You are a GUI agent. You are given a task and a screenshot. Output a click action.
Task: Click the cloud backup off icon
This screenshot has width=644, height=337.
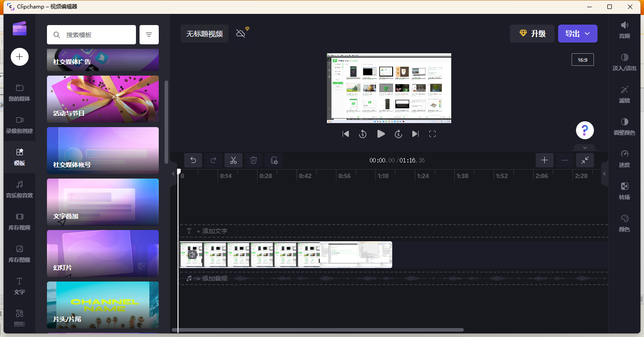(241, 33)
